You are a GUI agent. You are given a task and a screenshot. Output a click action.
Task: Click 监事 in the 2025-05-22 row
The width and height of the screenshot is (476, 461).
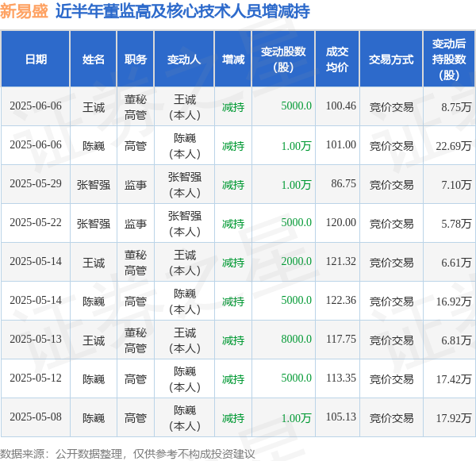(x=136, y=224)
